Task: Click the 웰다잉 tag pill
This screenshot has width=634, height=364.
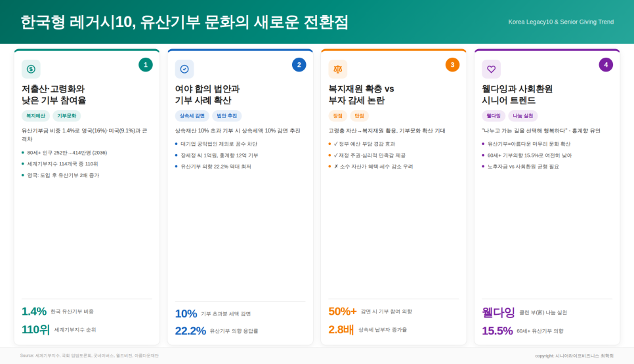Action: click(x=494, y=115)
